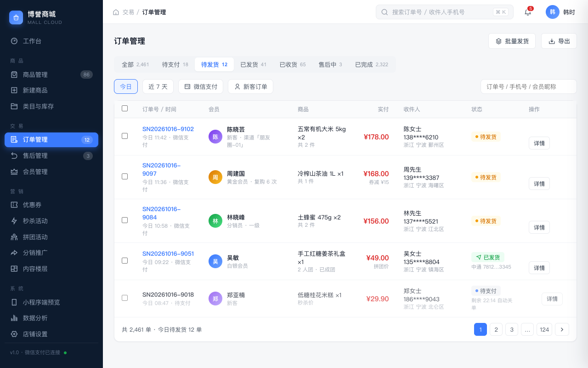Image resolution: width=588 pixels, height=368 pixels.
Task: Jump to page 124
Action: click(x=544, y=329)
